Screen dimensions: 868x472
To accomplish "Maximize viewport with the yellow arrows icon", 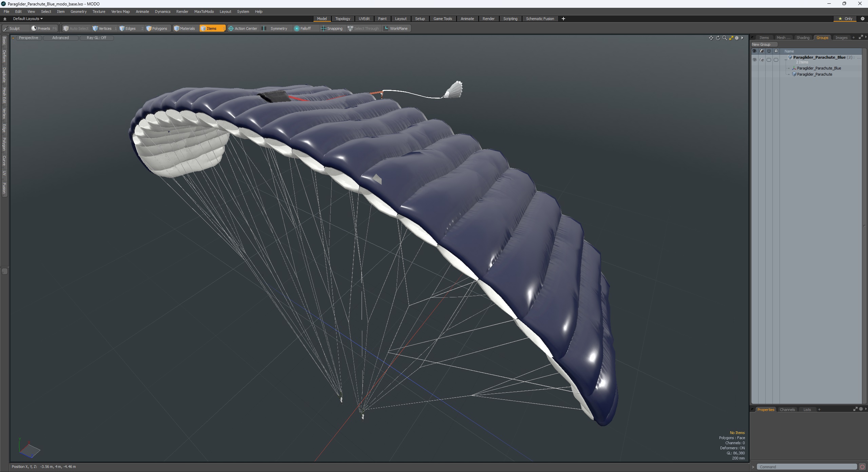I will click(x=731, y=38).
